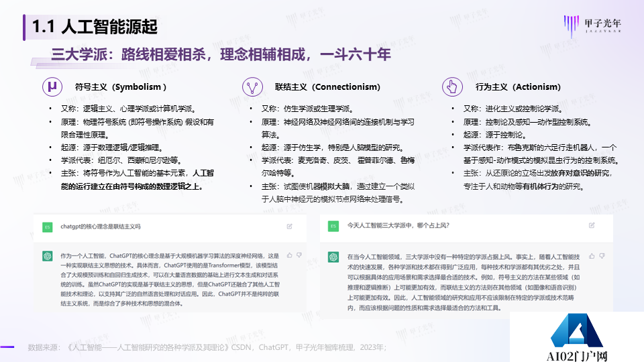Image resolution: width=644 pixels, height=362 pixels.
Task: Click the text 又称：仿生学派或生理学派
Action: pos(308,109)
